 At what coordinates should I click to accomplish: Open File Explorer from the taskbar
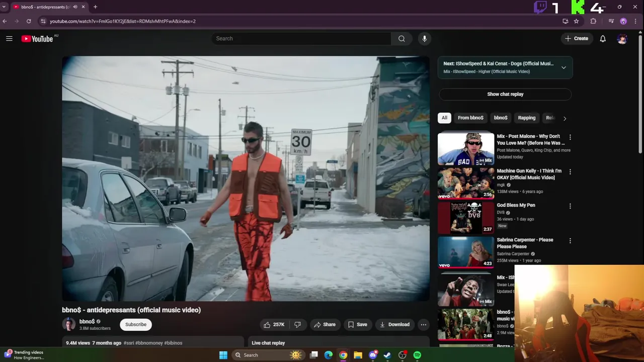tap(358, 355)
